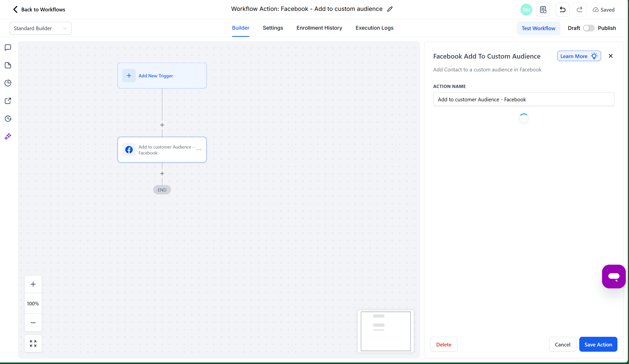629x364 pixels.
Task: Click the version history document icon
Action: pos(543,9)
